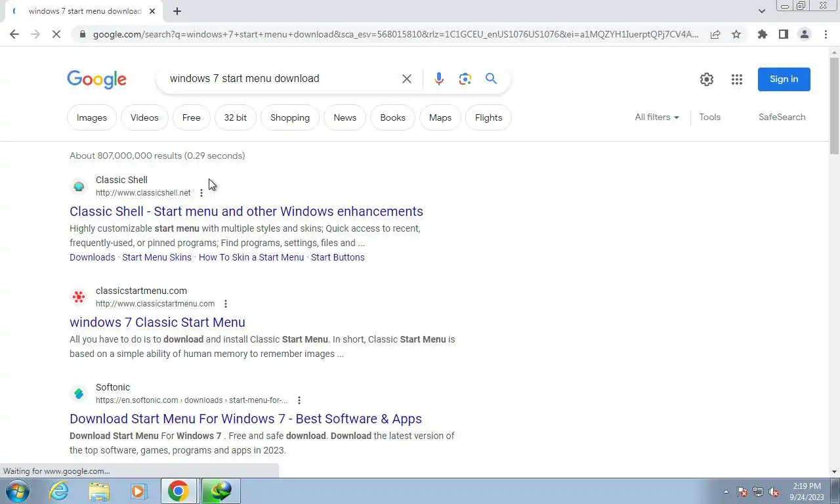The image size is (840, 504).
Task: Open the Classic Shell Downloads sitelink
Action: 93,257
